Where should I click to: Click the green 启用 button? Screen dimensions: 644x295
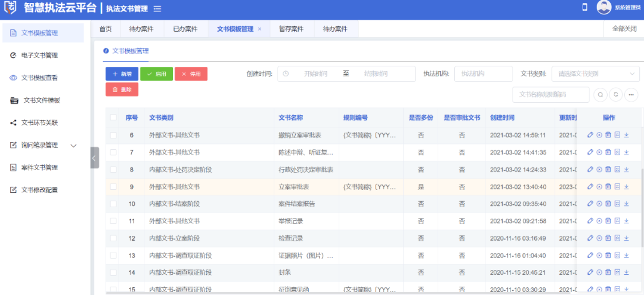156,74
